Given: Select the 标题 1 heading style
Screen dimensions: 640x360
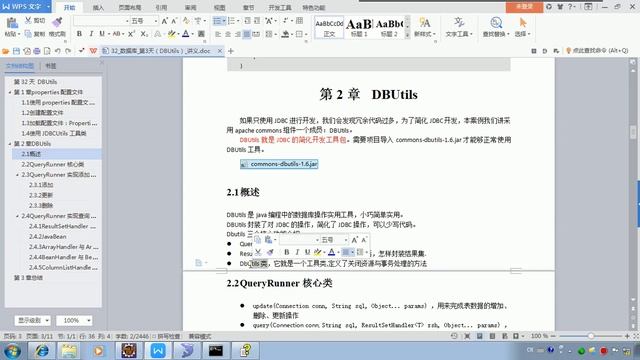Looking at the screenshot, I should coord(359,28).
